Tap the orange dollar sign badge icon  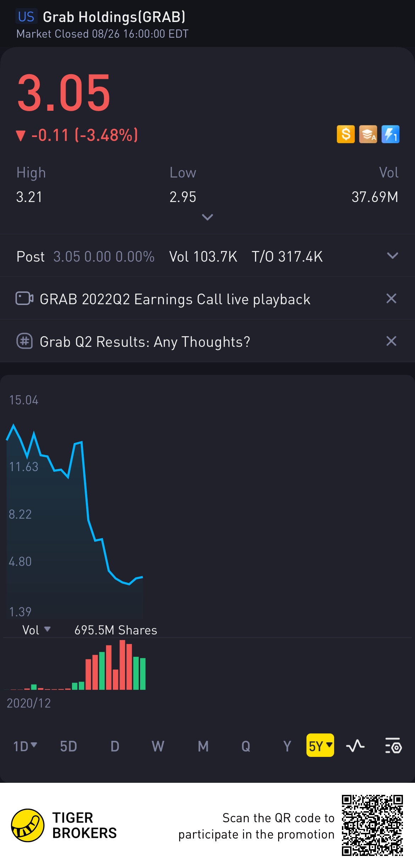pos(345,135)
